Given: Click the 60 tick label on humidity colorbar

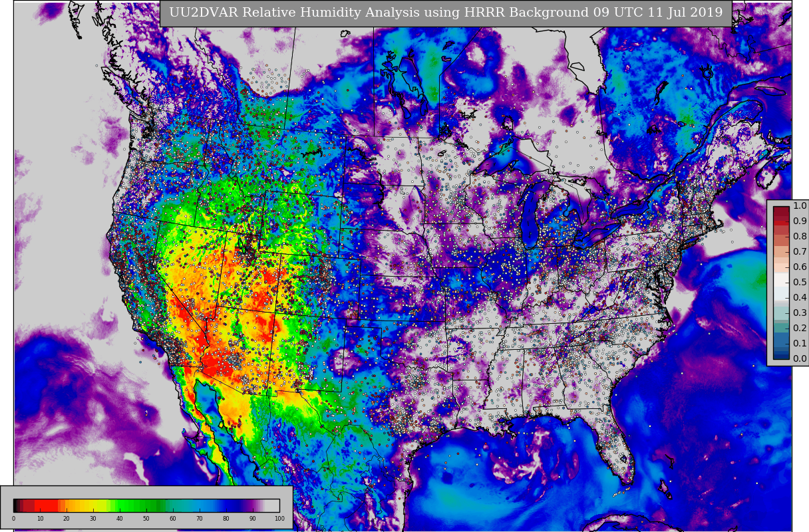Looking at the screenshot, I should (x=173, y=519).
